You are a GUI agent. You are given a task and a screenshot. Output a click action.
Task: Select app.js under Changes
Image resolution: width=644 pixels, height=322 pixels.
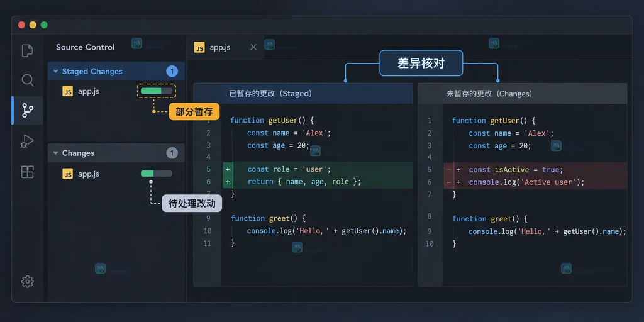[x=116, y=174]
